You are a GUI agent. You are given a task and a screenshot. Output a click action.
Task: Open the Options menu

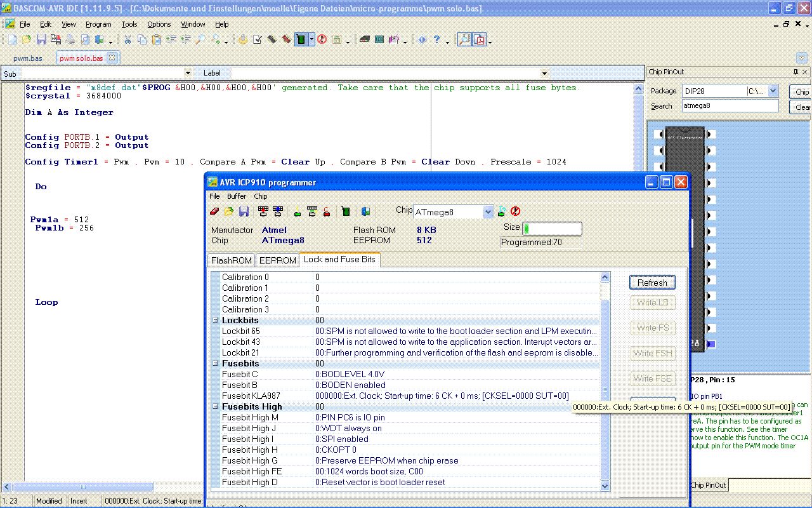[x=159, y=24]
